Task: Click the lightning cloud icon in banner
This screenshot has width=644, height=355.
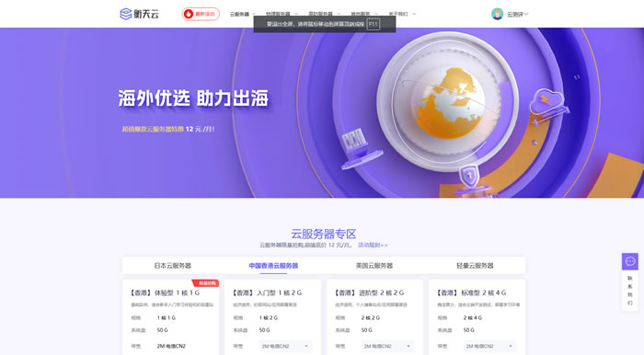Action: [x=546, y=101]
